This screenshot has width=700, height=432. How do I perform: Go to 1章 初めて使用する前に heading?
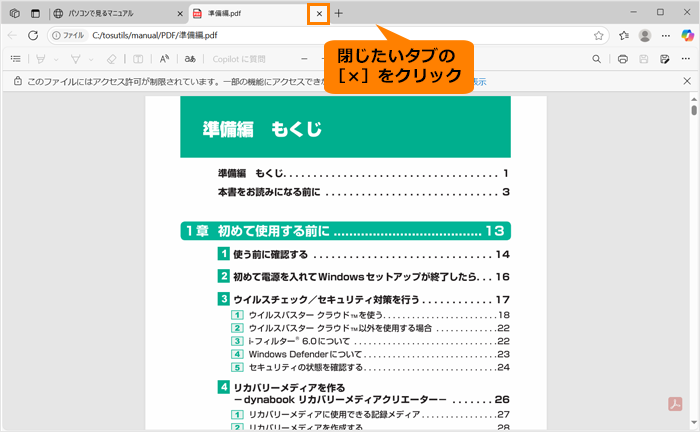coord(346,231)
